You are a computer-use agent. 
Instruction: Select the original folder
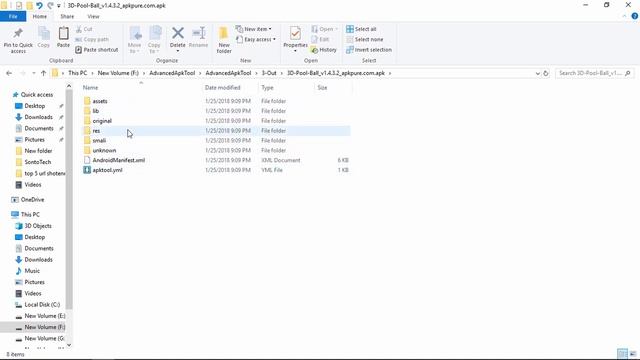click(102, 121)
